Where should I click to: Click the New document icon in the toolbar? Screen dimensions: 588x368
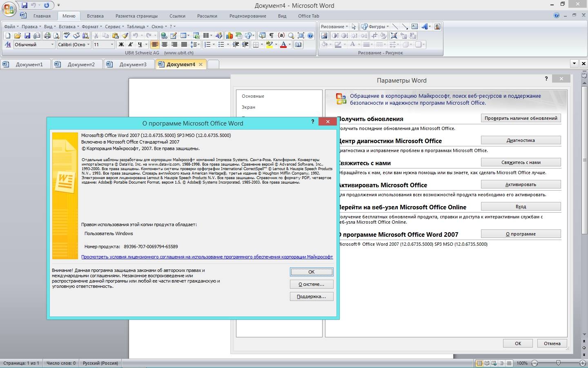[x=8, y=36]
